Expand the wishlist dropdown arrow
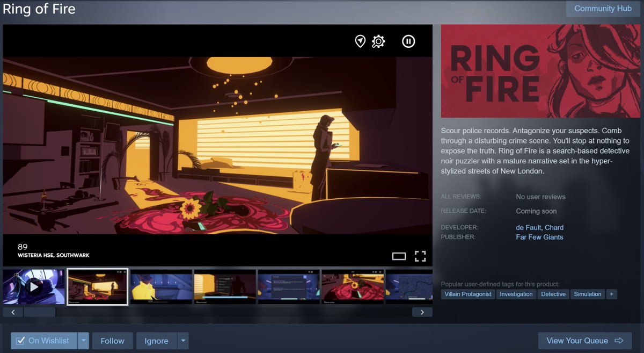This screenshot has width=644, height=353. [83, 341]
